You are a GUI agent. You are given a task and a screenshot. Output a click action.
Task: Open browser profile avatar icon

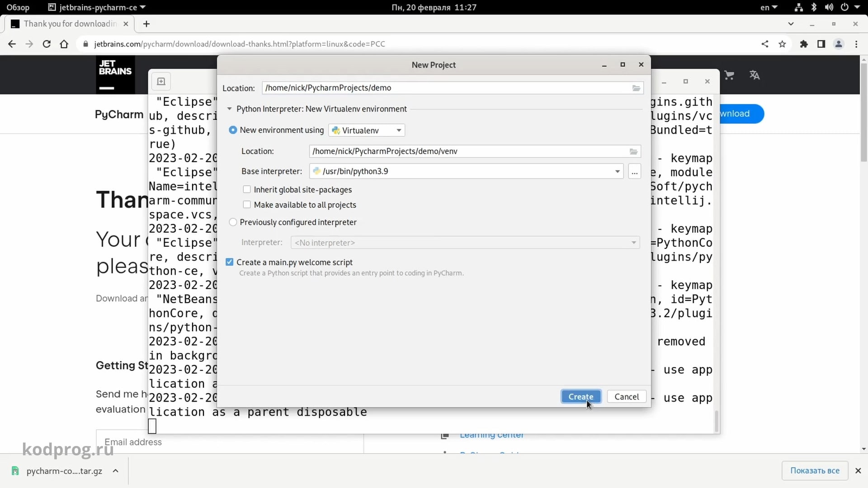tap(839, 44)
